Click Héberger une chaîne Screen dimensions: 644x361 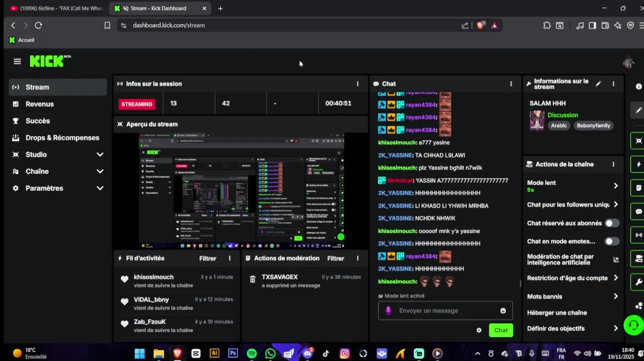click(557, 312)
